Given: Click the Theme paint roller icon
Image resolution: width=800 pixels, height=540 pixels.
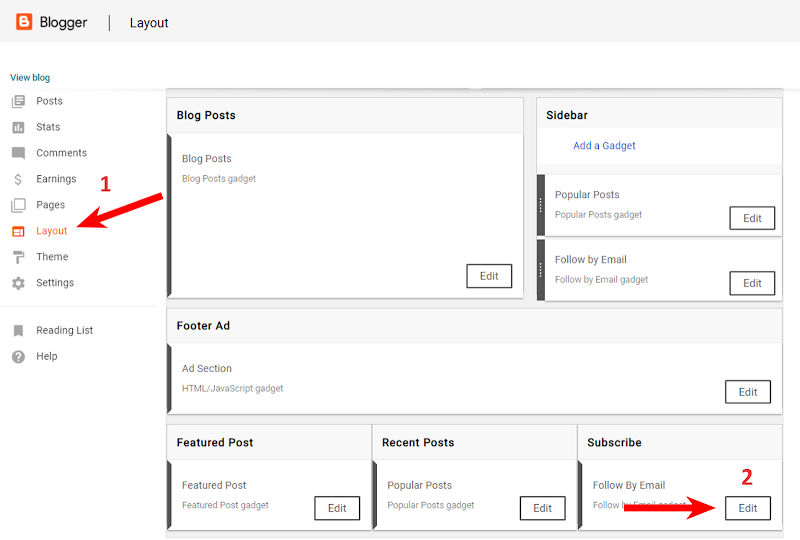Looking at the screenshot, I should tap(18, 257).
